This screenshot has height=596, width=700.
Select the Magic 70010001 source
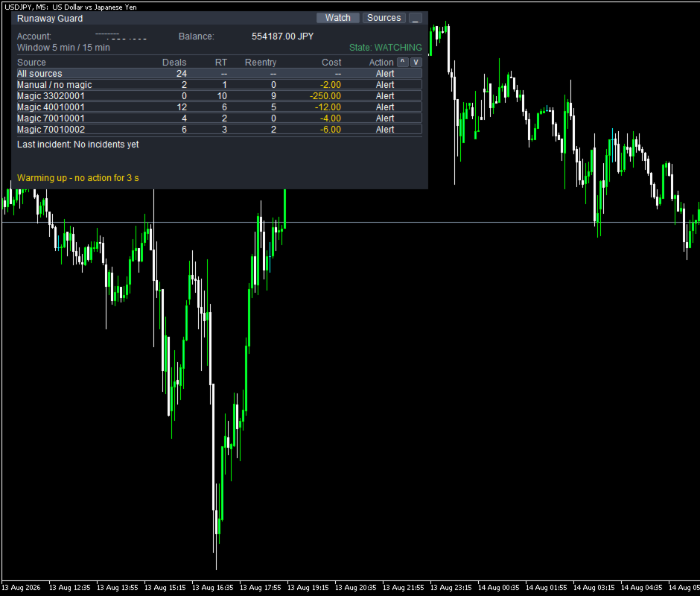point(51,118)
